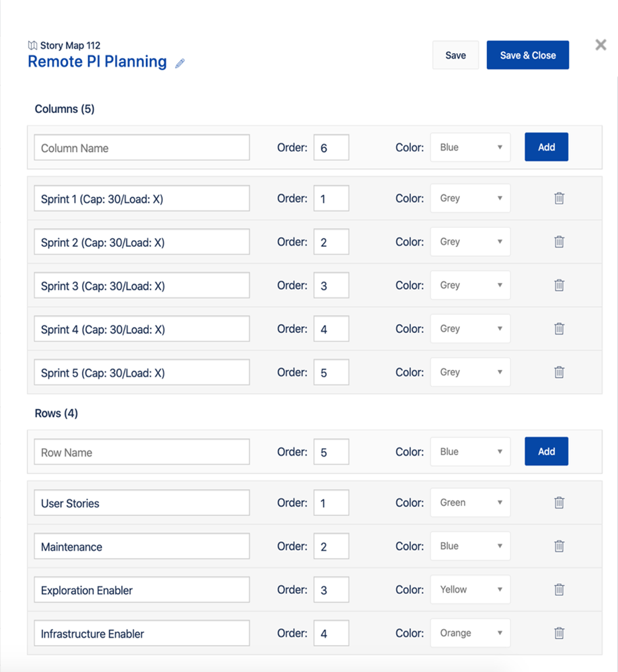Remove the User Stories row
This screenshot has height=672, width=618.
tap(559, 502)
